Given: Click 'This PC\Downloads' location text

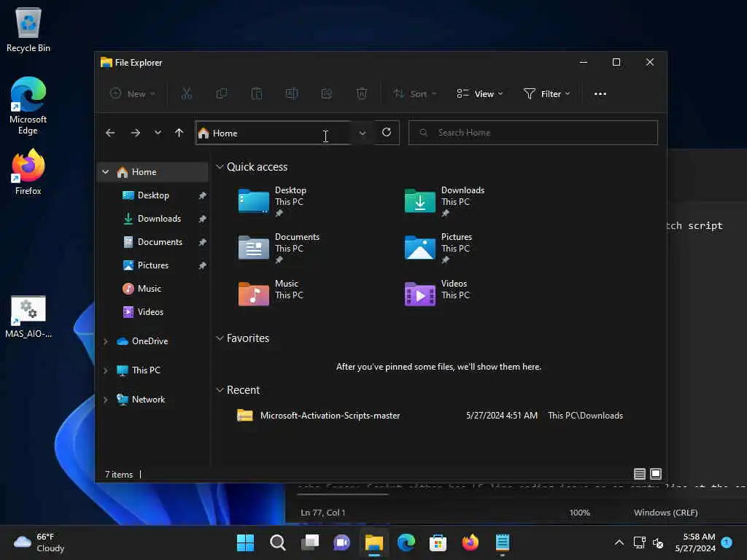Looking at the screenshot, I should [586, 415].
